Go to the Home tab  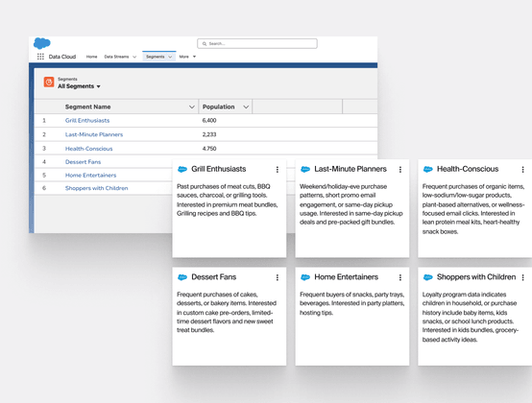coord(91,57)
